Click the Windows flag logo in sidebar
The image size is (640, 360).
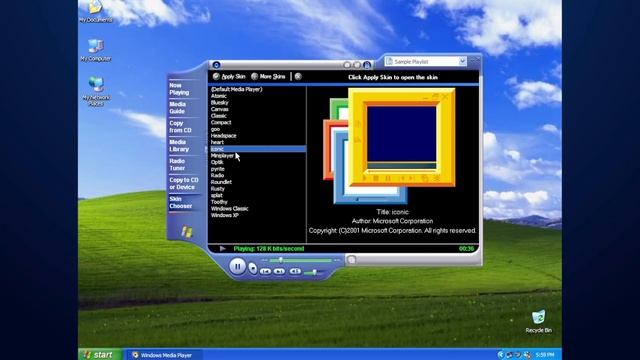(x=187, y=232)
